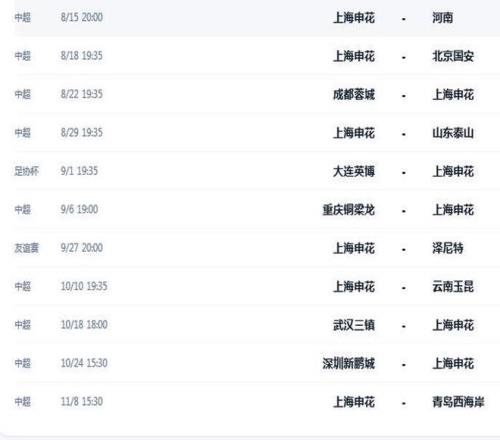Click the 足协杯 competition label
This screenshot has width=500, height=440.
click(x=27, y=171)
